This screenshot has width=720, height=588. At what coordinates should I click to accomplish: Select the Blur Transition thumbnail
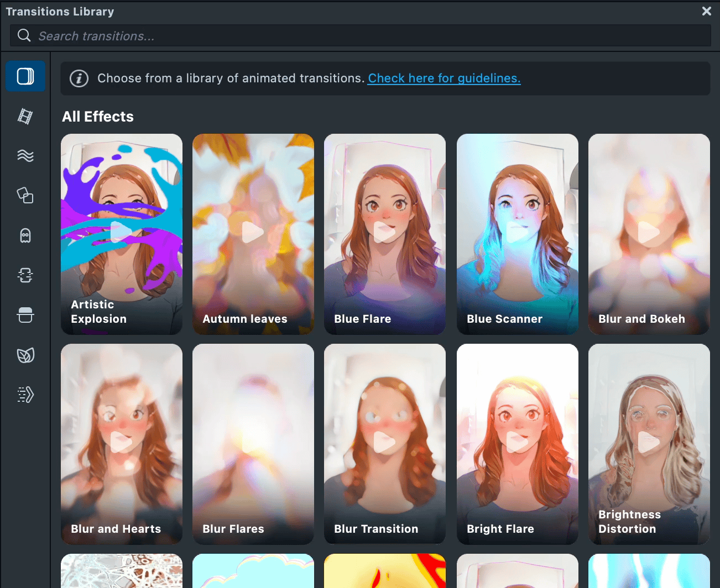385,444
